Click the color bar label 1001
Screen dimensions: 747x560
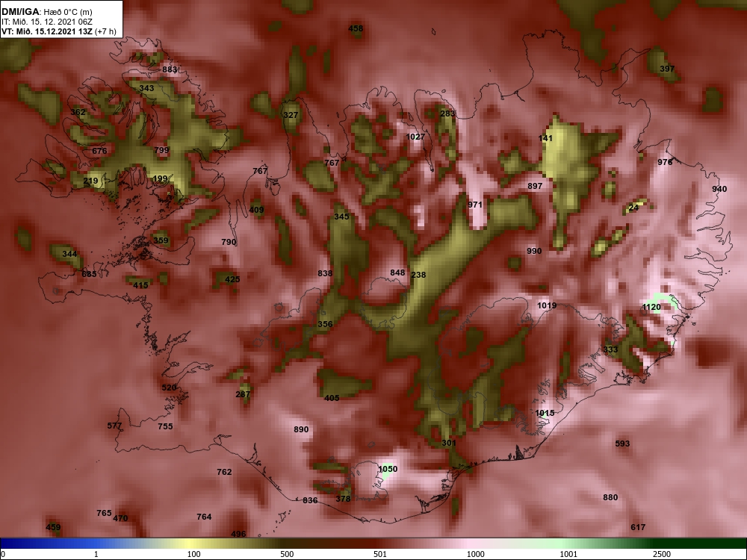(568, 554)
